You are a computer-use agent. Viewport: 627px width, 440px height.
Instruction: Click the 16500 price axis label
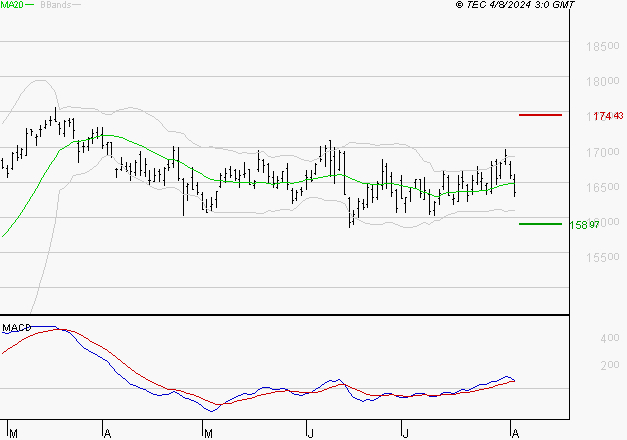click(603, 187)
